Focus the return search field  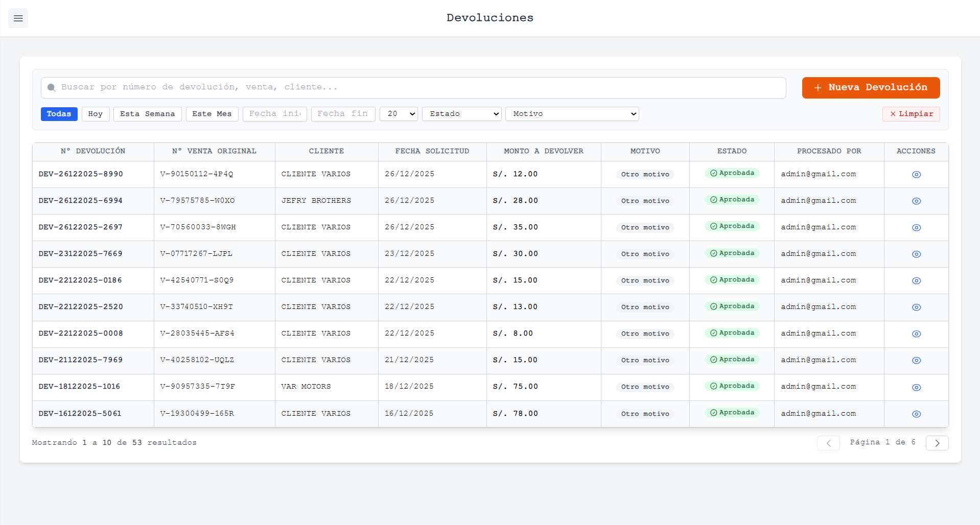pos(413,88)
